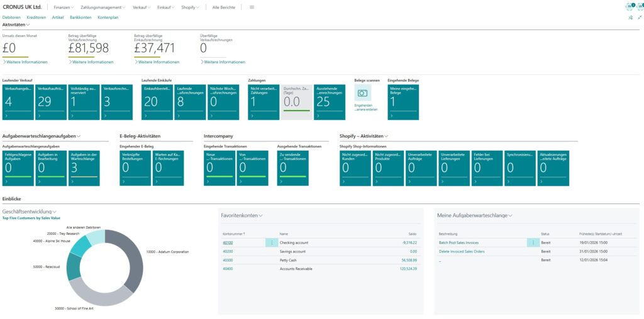Click the three-dot menu beside Checking account
This screenshot has width=644, height=319.
pyautogui.click(x=272, y=242)
